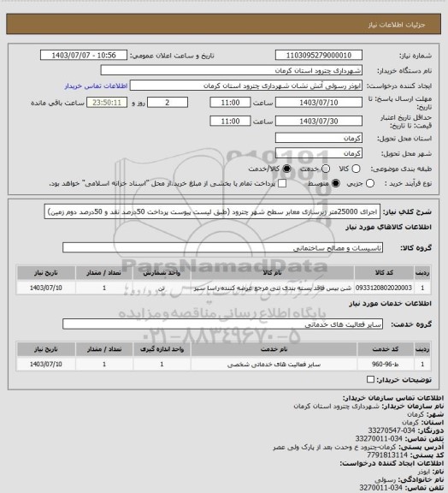Click the response deadline date 1403/07/10 field
448x493 pixels.
point(319,103)
